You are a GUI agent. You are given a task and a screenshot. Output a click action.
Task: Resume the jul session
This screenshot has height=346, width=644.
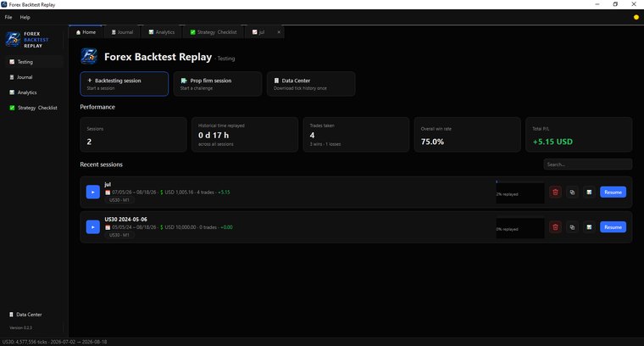[613, 192]
